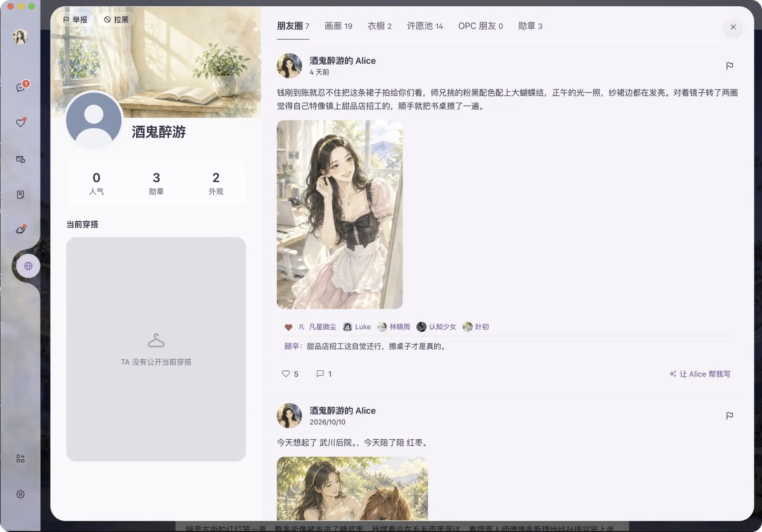
Task: Click 让 Alice 帮我写 link
Action: click(700, 374)
